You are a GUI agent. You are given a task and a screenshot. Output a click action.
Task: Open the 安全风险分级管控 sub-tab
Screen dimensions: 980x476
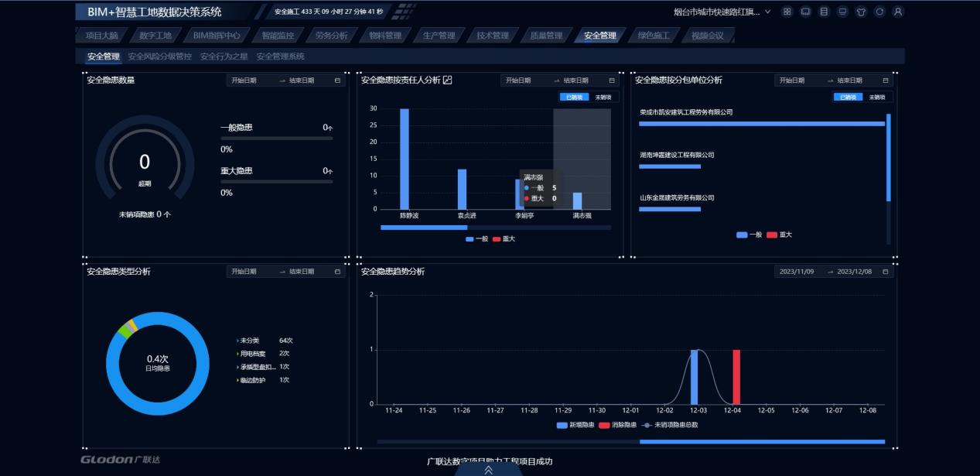[x=159, y=57]
